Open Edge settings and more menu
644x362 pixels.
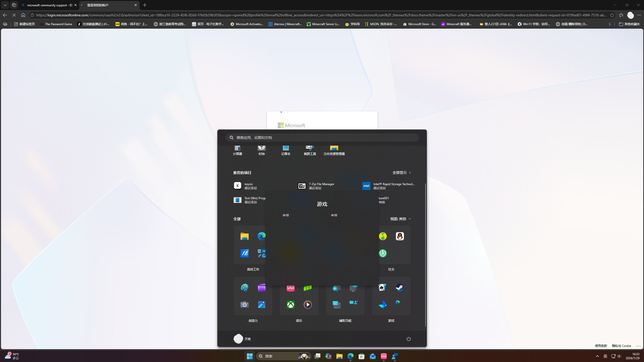[x=639, y=15]
